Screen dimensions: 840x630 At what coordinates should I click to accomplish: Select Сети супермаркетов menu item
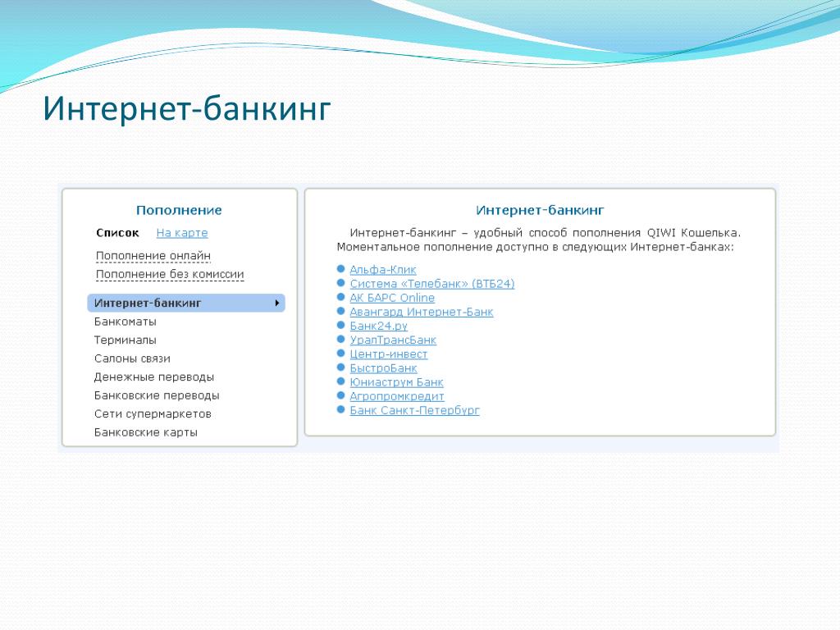click(x=153, y=413)
